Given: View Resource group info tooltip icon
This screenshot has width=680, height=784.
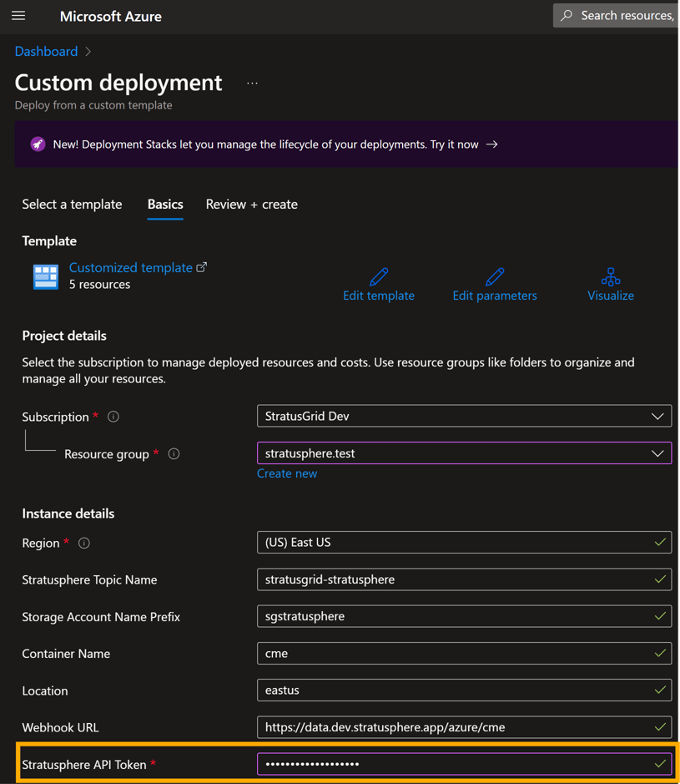Looking at the screenshot, I should (173, 453).
